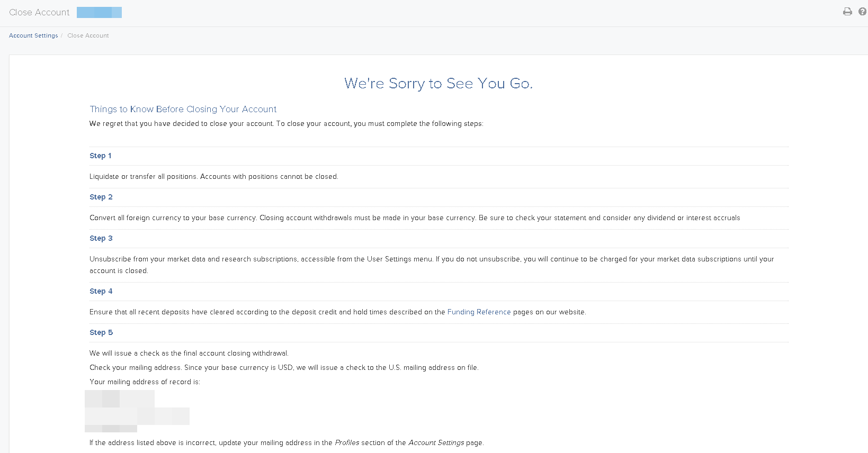Click the italic 'Profiles' text at bottom

pyautogui.click(x=347, y=442)
